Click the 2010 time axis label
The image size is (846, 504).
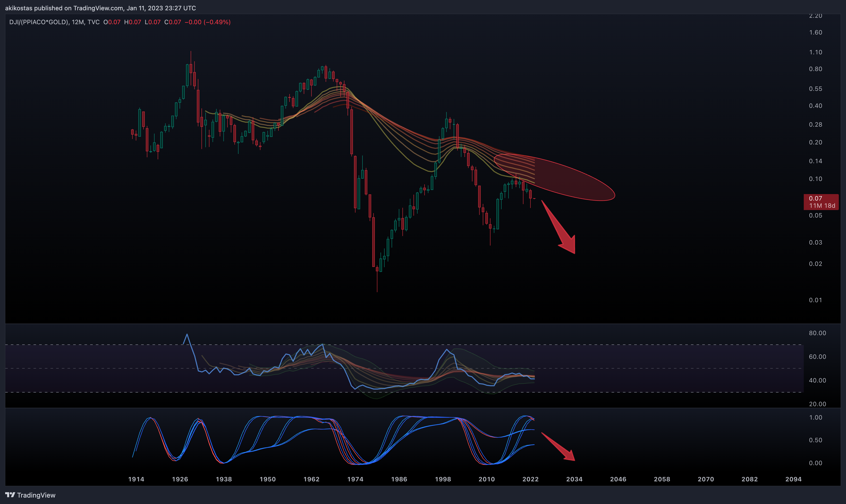[487, 479]
